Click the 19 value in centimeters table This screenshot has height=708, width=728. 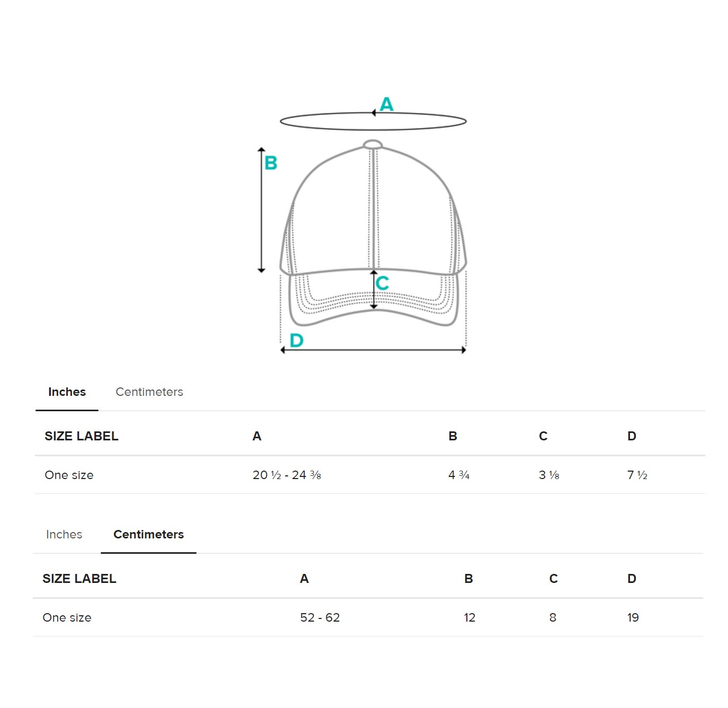click(633, 618)
